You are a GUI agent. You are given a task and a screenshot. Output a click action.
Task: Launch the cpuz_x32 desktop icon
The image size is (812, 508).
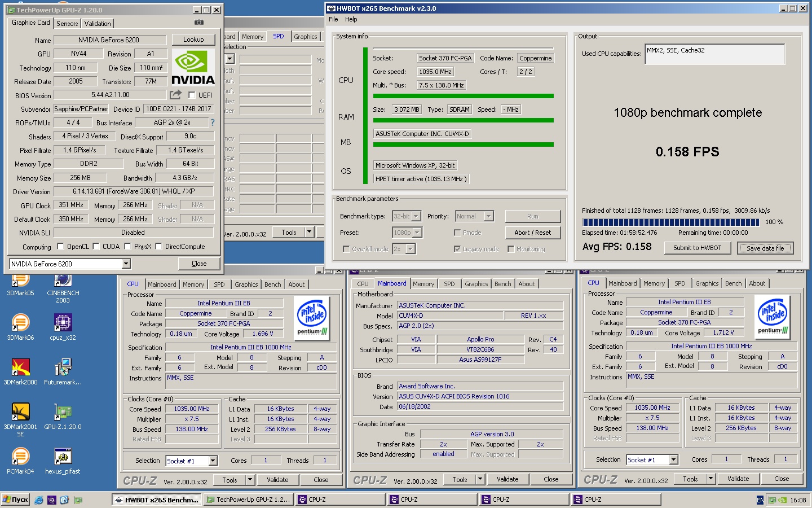click(x=63, y=327)
